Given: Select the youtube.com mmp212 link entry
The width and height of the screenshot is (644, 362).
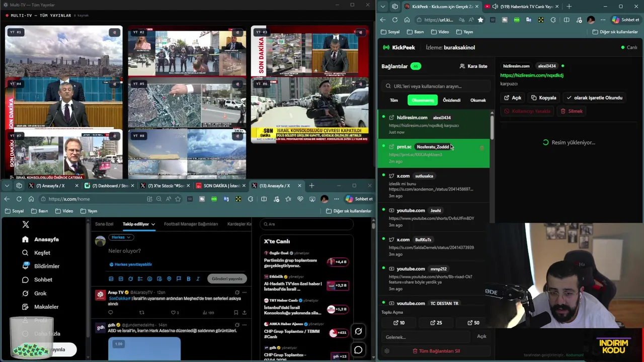Looking at the screenshot, I should pos(433,279).
